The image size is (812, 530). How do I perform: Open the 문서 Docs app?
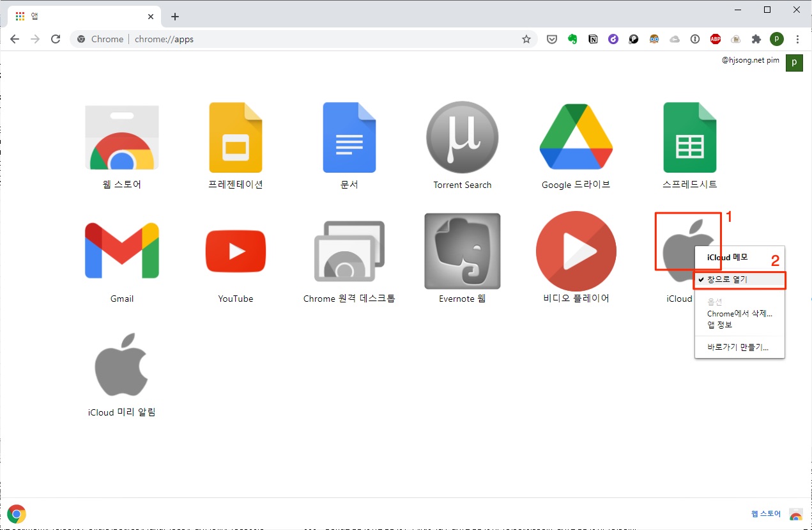click(x=349, y=137)
